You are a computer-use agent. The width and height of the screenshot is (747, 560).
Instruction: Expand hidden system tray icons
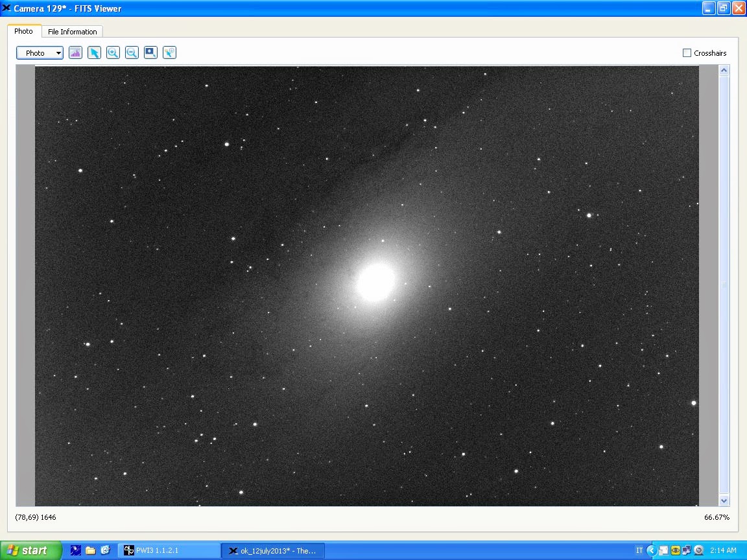point(652,550)
